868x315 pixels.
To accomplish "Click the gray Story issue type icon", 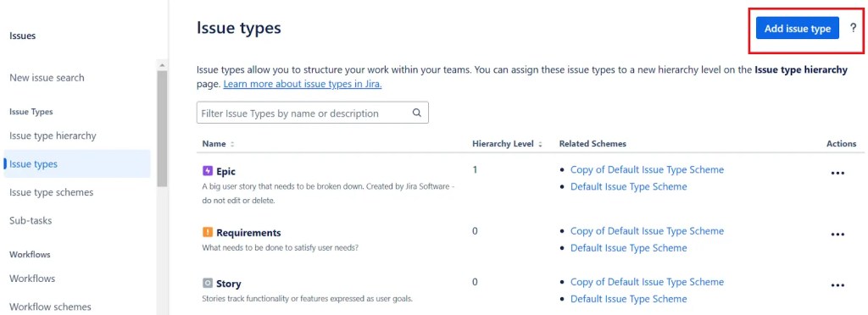I will (207, 283).
